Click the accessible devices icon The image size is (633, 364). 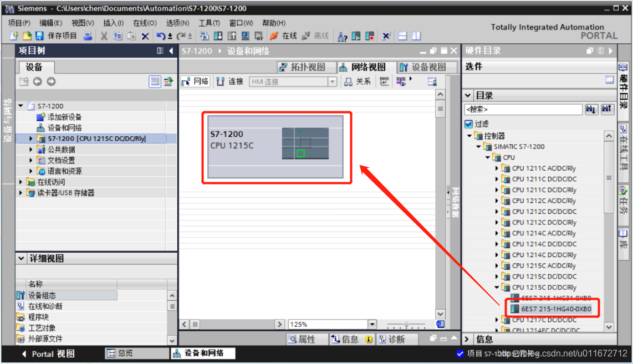(x=343, y=37)
